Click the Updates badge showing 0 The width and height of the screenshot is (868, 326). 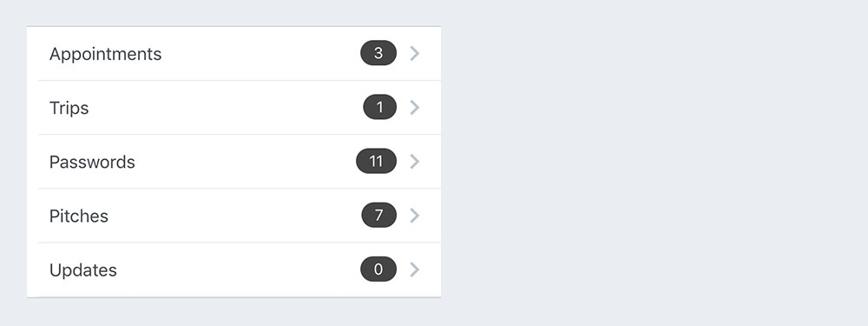click(378, 269)
